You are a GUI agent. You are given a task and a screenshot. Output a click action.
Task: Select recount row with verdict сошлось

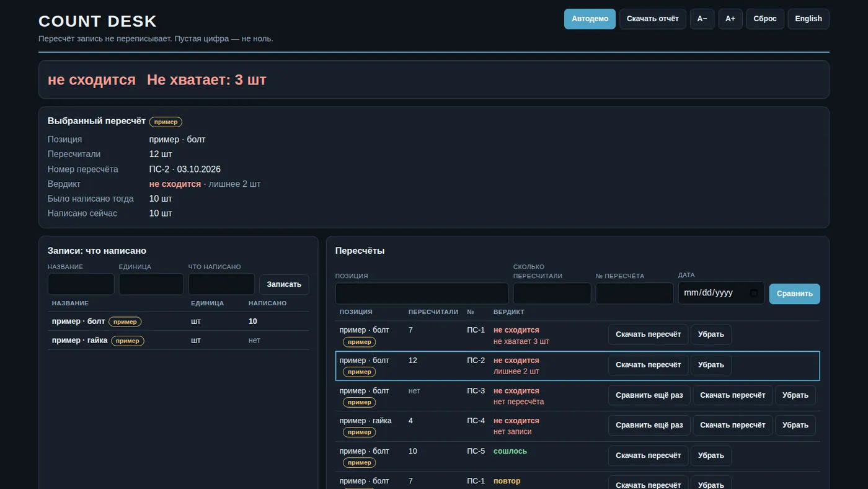pos(577,456)
